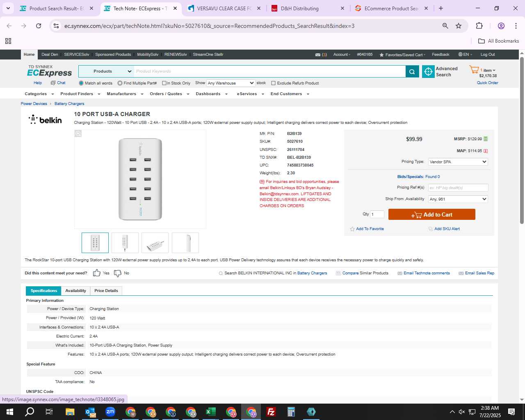Viewport: 525px width, 420px height.
Task: Open the Compare Similar Products link
Action: 365,273
